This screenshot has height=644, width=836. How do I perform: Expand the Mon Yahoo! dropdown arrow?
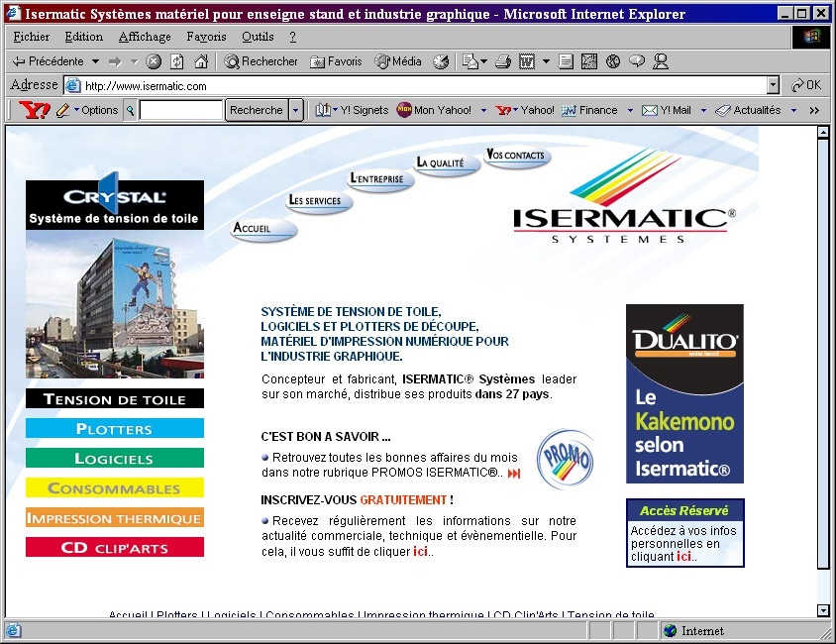tap(483, 110)
